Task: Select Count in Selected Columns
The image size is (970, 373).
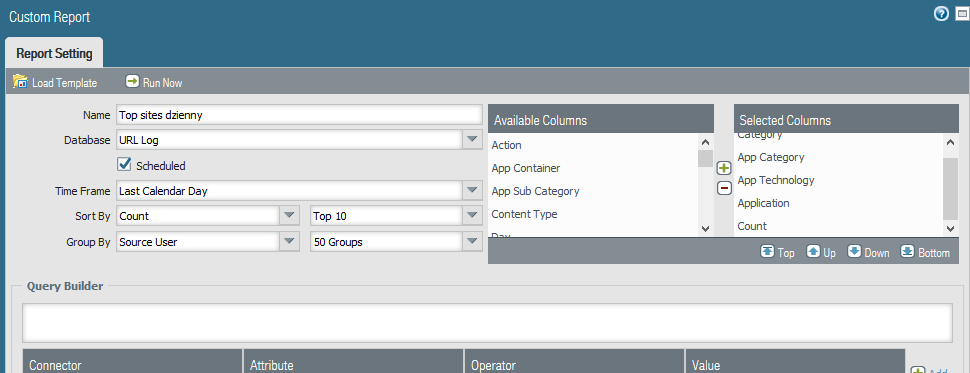Action: click(x=752, y=226)
